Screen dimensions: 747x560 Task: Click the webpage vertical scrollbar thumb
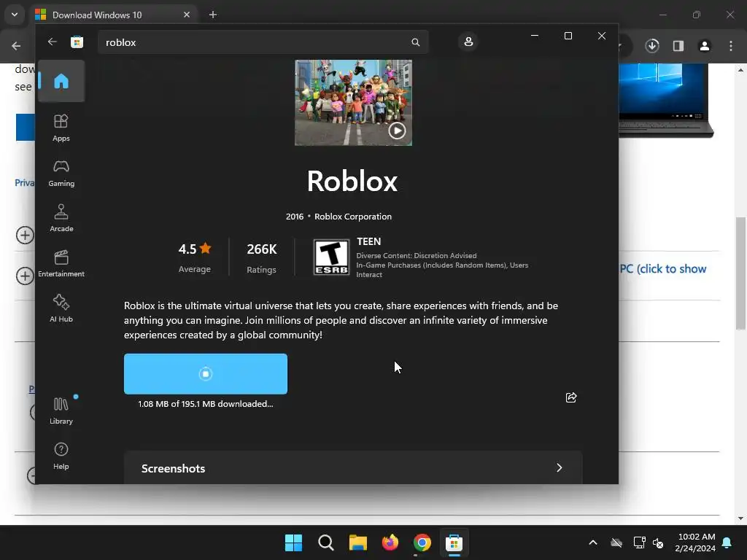coord(740,273)
